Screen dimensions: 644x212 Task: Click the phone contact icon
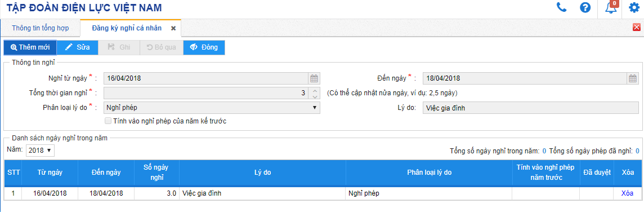pos(561,7)
